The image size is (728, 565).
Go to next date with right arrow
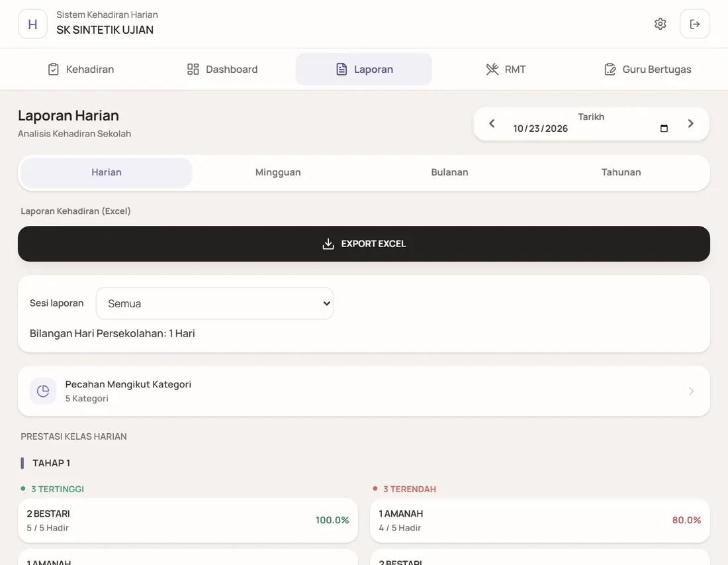click(690, 123)
